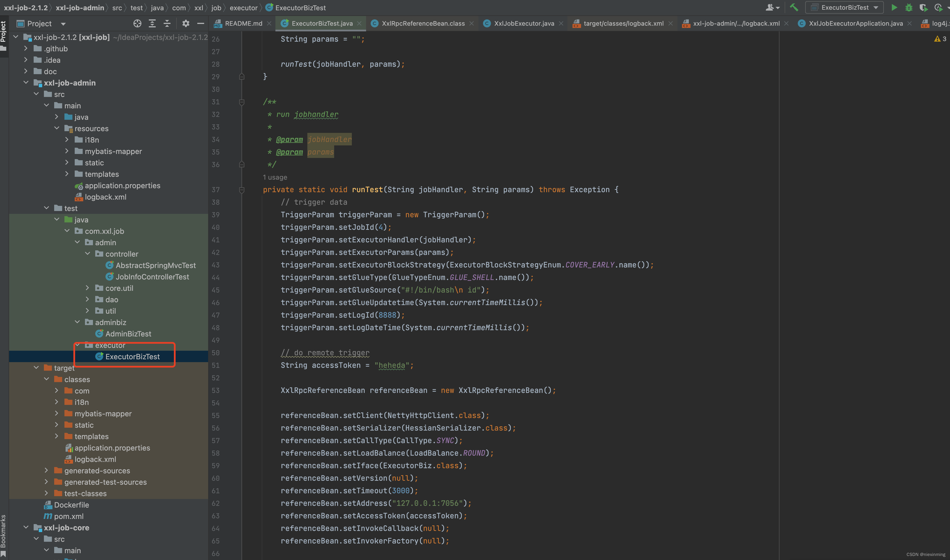Screen dimensions: 950x560
Task: Click xxl-job-admin in breadcrumb path
Action: (x=80, y=7)
